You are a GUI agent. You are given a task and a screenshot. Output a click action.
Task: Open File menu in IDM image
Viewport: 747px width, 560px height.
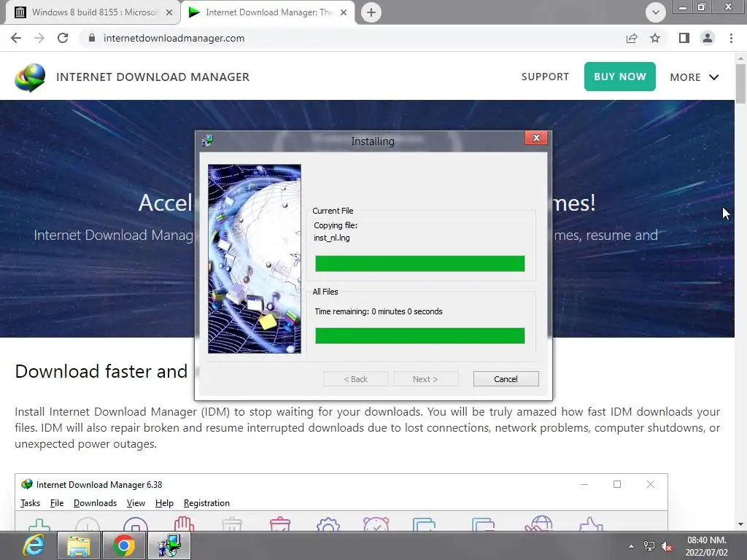57,503
